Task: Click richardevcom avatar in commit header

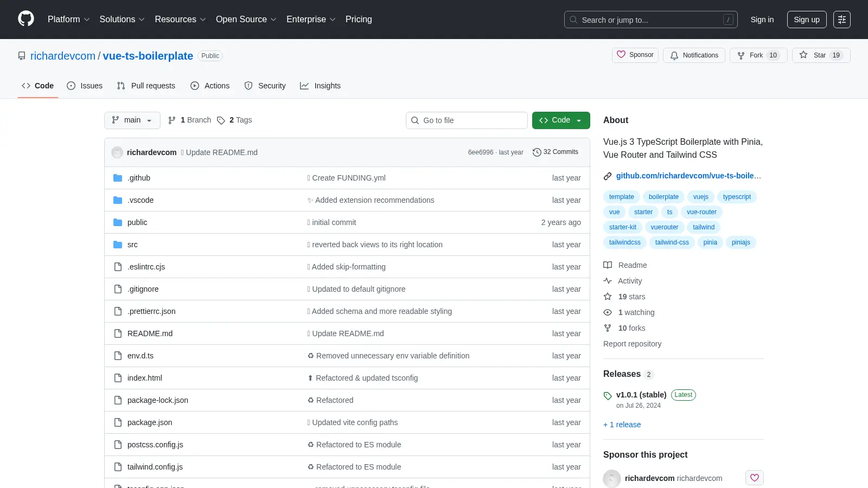Action: pos(117,152)
